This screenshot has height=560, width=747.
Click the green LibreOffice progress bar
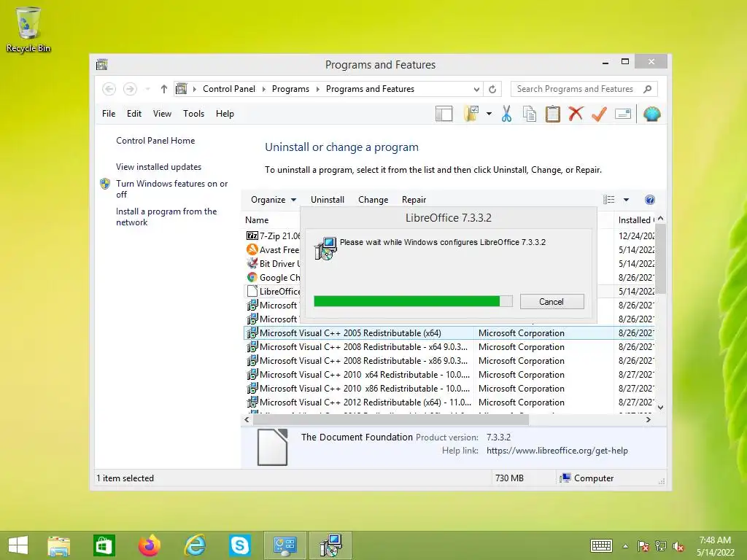click(x=413, y=301)
